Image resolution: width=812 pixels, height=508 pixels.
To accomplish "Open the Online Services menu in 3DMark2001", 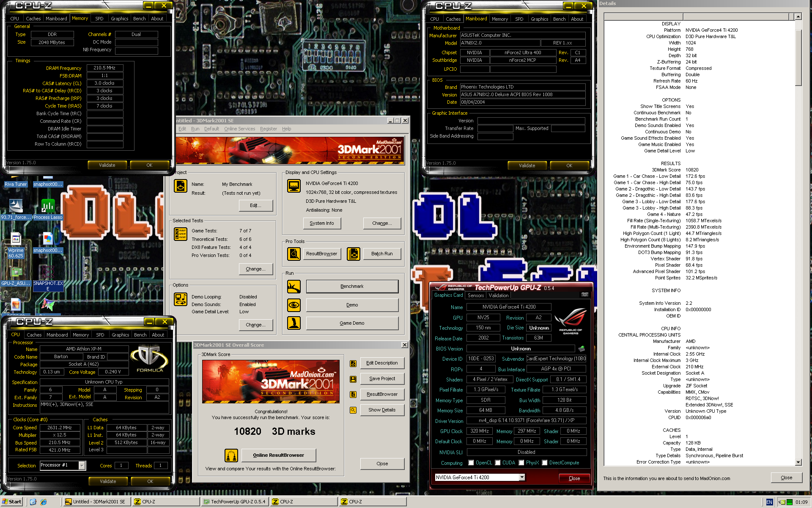I will (x=239, y=129).
